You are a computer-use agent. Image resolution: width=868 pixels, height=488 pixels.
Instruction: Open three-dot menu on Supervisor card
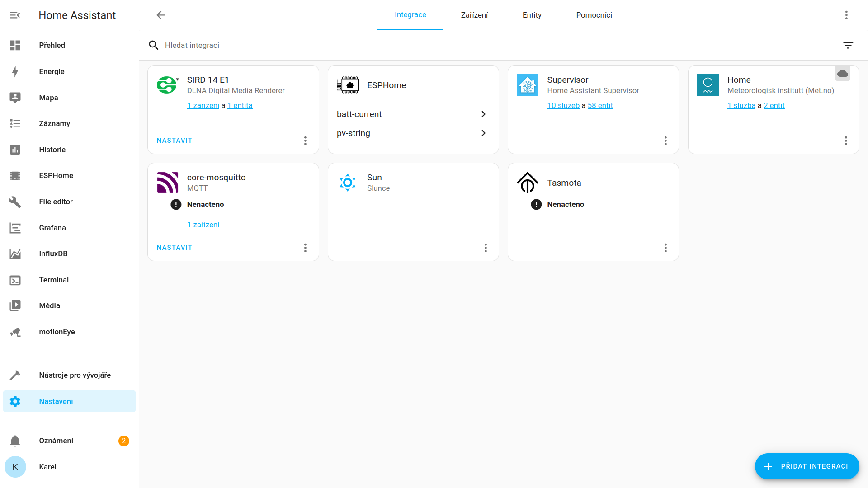[665, 141]
